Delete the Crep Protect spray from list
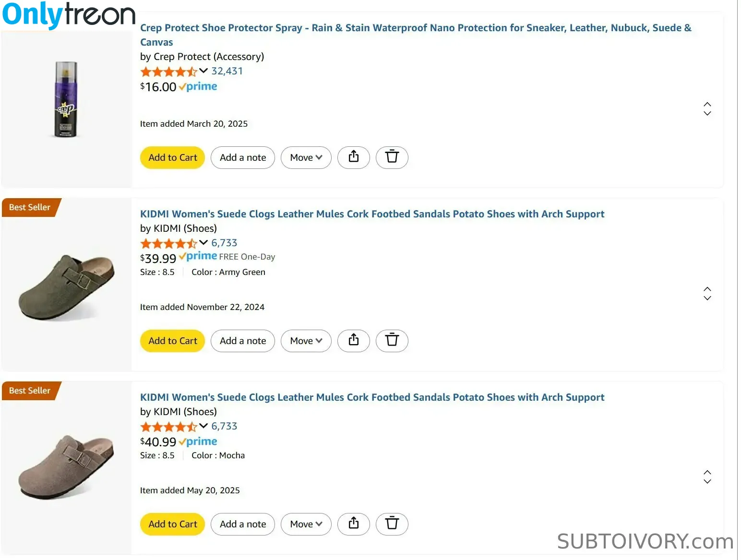 (x=392, y=157)
